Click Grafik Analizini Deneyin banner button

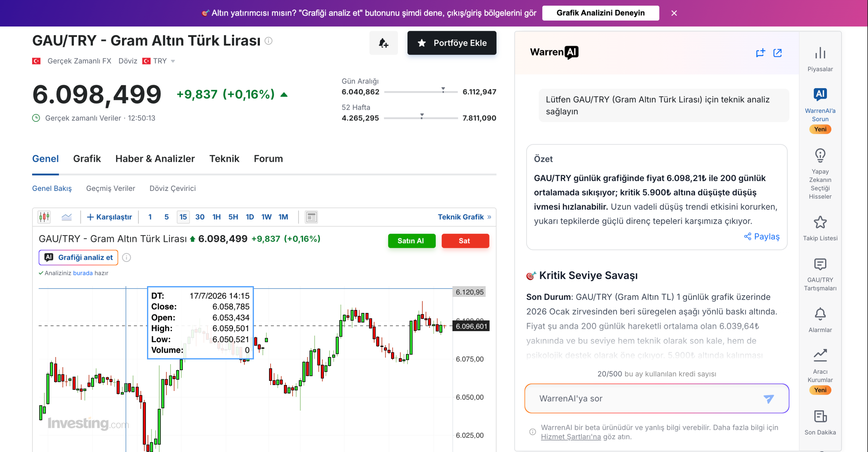click(x=600, y=13)
